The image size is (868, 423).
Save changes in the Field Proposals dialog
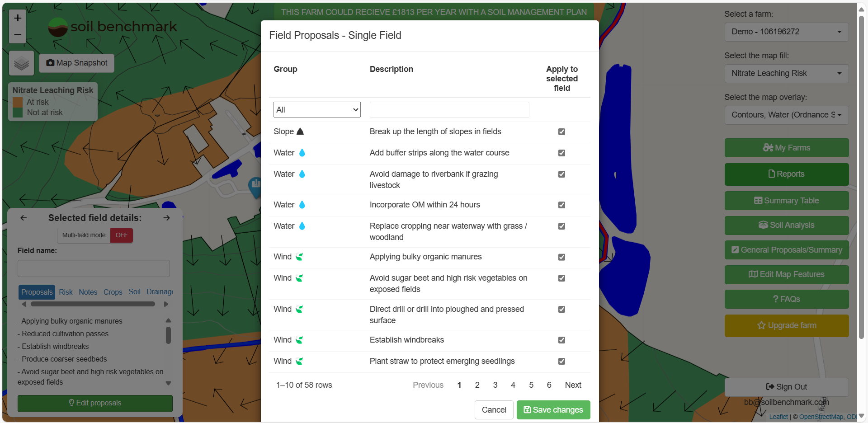coord(553,409)
